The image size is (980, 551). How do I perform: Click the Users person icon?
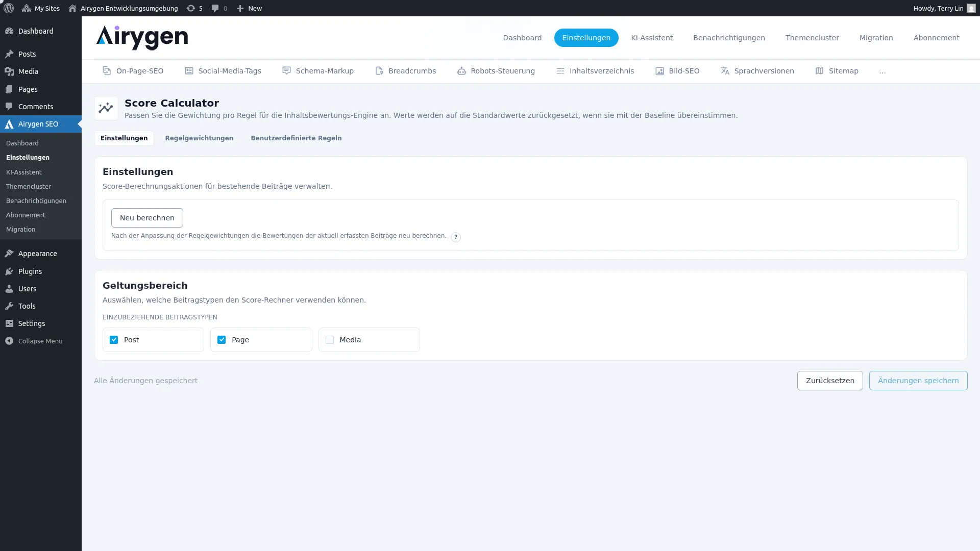[x=9, y=289]
